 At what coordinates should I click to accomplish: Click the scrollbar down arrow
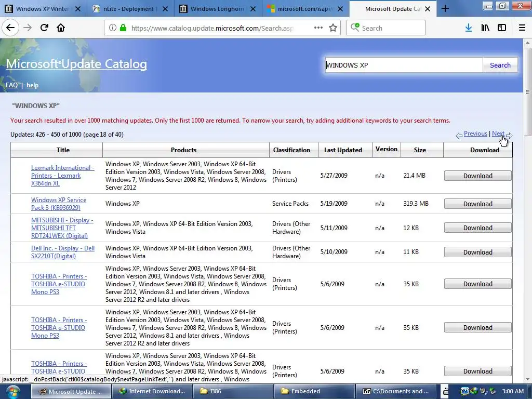527,379
